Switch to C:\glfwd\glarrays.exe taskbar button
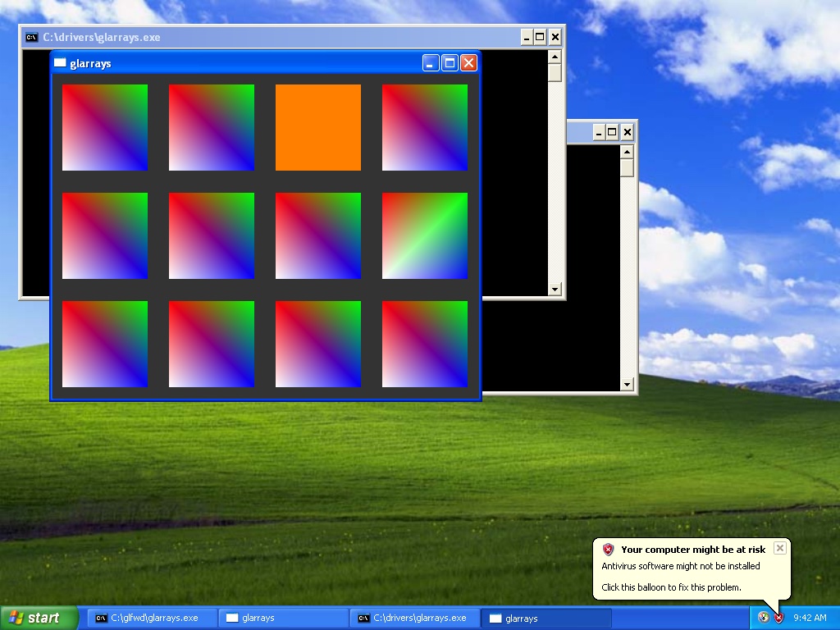Viewport: 840px width, 630px height. (151, 618)
